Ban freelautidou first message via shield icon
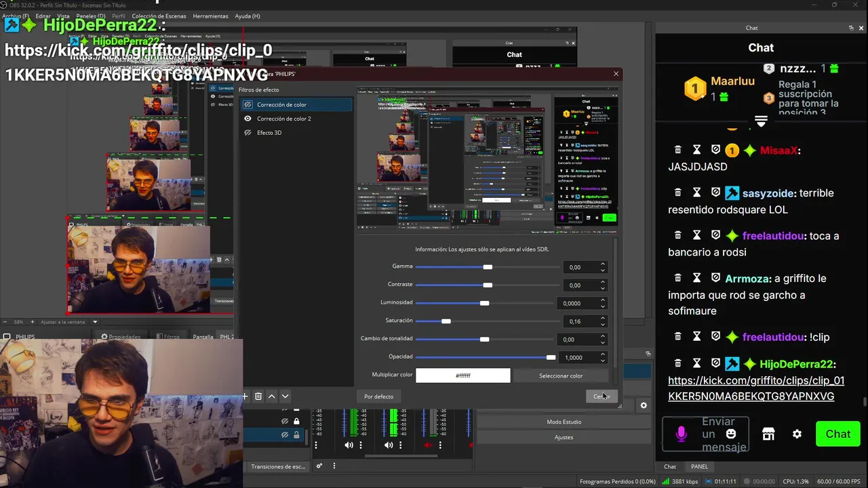Viewport: 868px width, 488px height. click(715, 236)
